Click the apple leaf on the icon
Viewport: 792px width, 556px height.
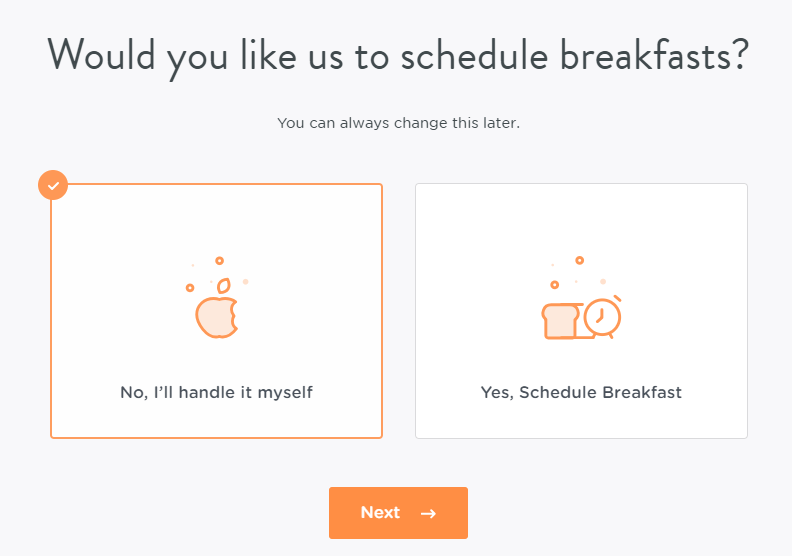(x=224, y=285)
